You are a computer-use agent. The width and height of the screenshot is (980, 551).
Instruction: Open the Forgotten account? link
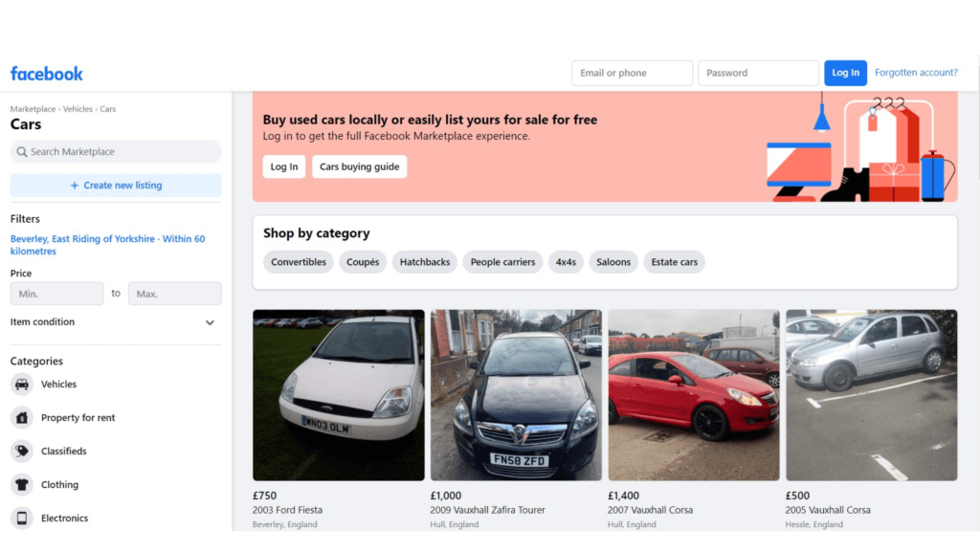[x=916, y=73]
